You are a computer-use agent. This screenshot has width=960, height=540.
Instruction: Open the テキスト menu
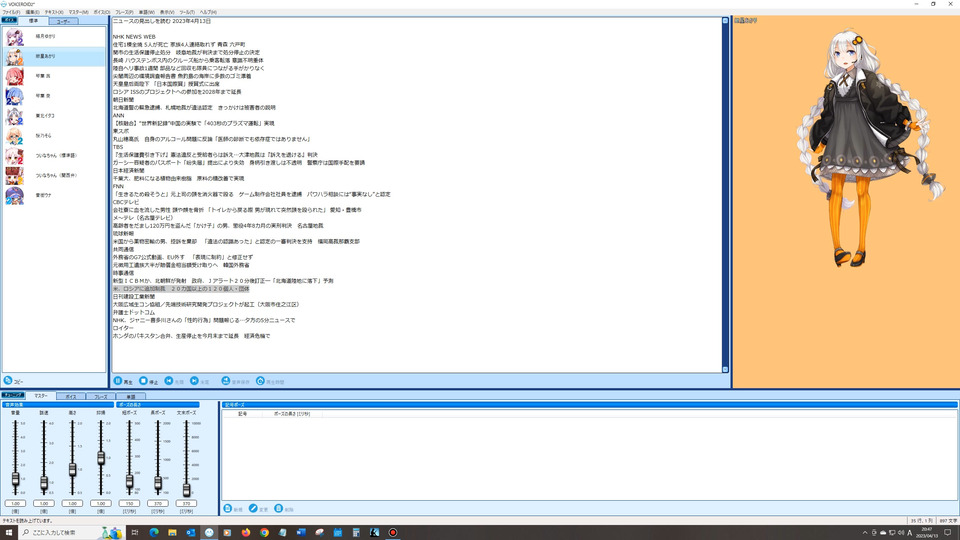click(54, 12)
